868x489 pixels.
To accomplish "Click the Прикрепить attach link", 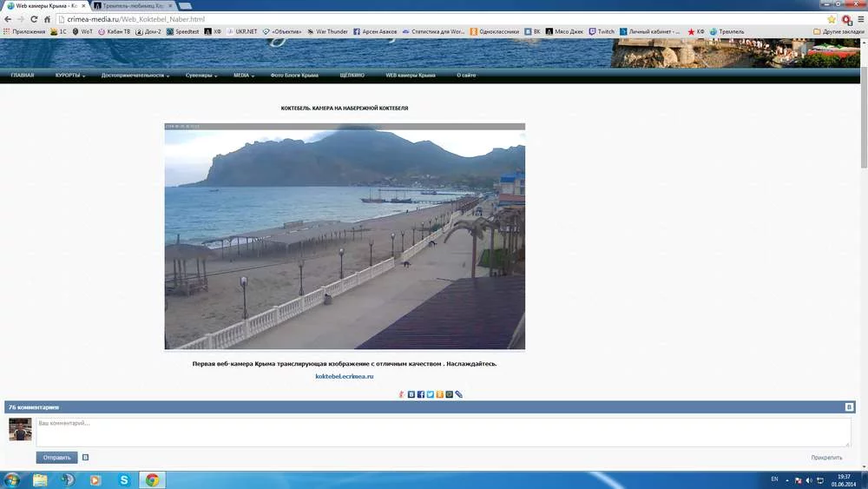I will click(x=826, y=457).
